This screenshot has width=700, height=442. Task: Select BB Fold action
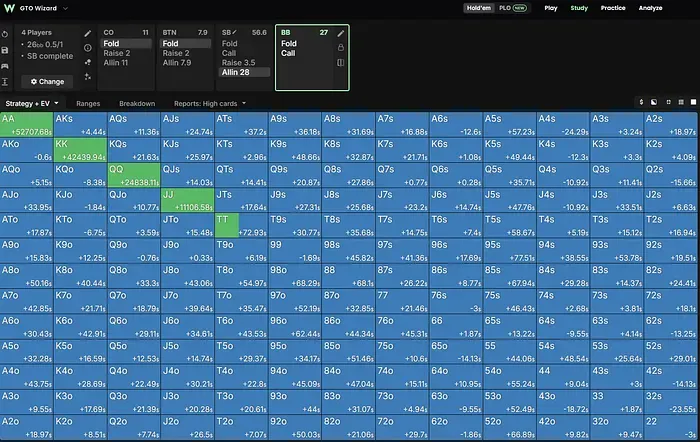pos(289,43)
